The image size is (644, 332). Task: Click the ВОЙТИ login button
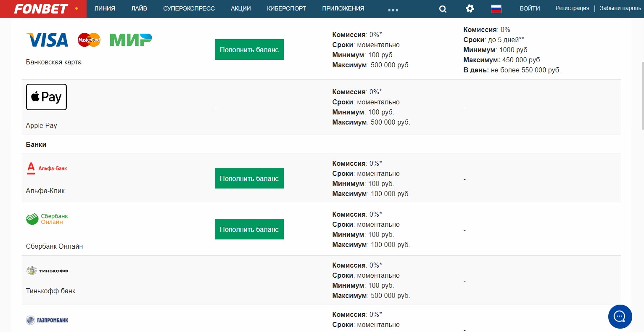(x=530, y=8)
